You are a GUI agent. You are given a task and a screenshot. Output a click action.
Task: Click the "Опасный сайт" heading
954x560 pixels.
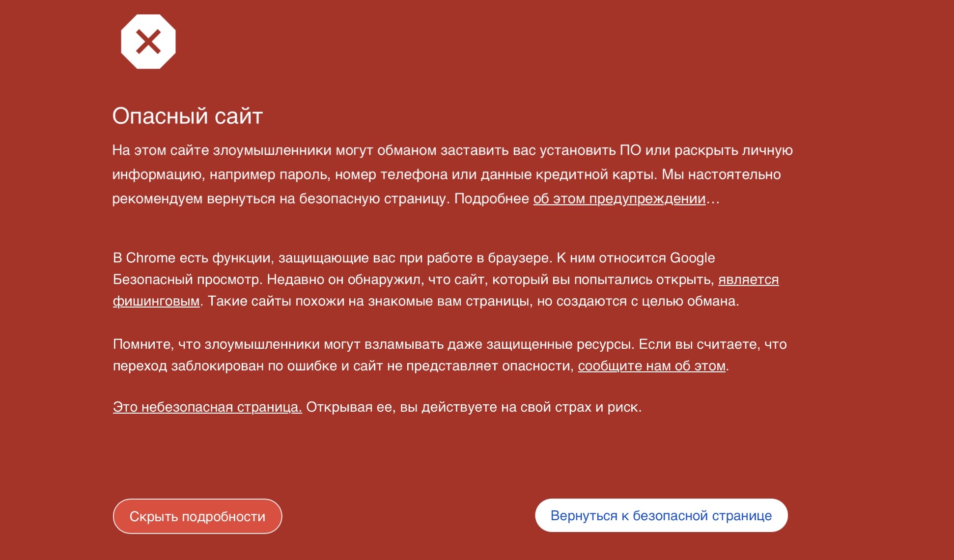click(x=188, y=116)
